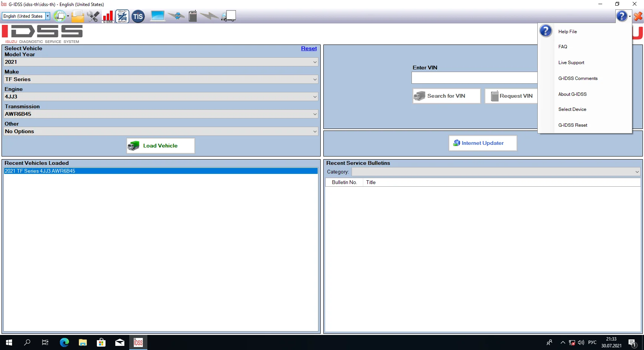The height and width of the screenshot is (350, 644).
Task: Click the Search for VIN button
Action: point(447,96)
